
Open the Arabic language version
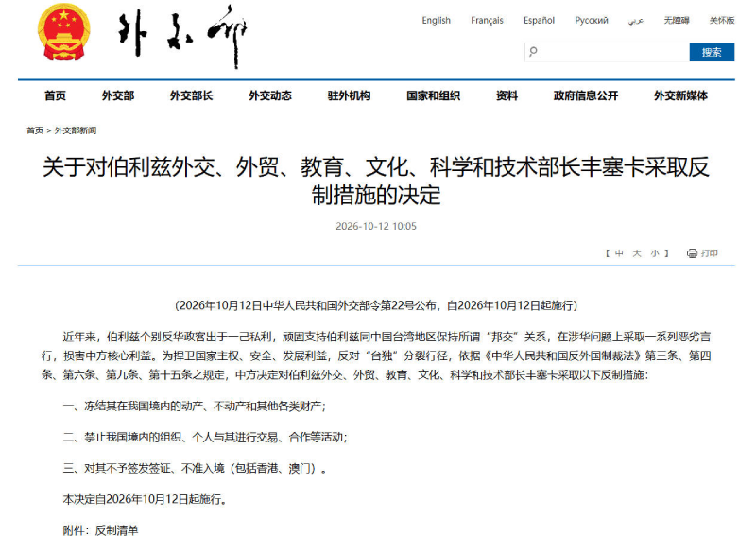[x=636, y=20]
